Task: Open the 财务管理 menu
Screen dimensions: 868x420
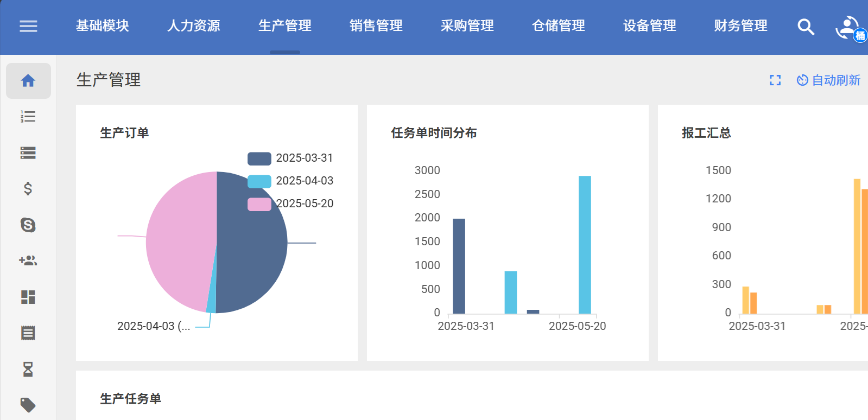Action: tap(741, 26)
